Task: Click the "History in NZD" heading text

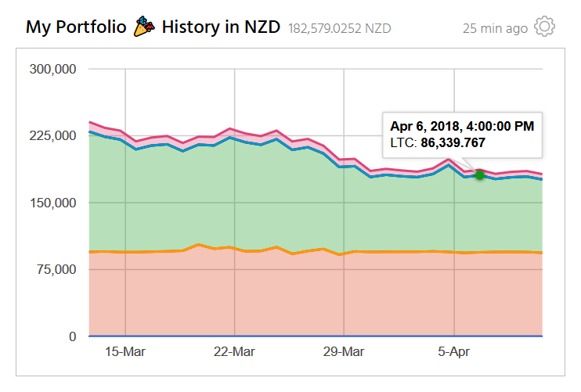Action: [221, 27]
